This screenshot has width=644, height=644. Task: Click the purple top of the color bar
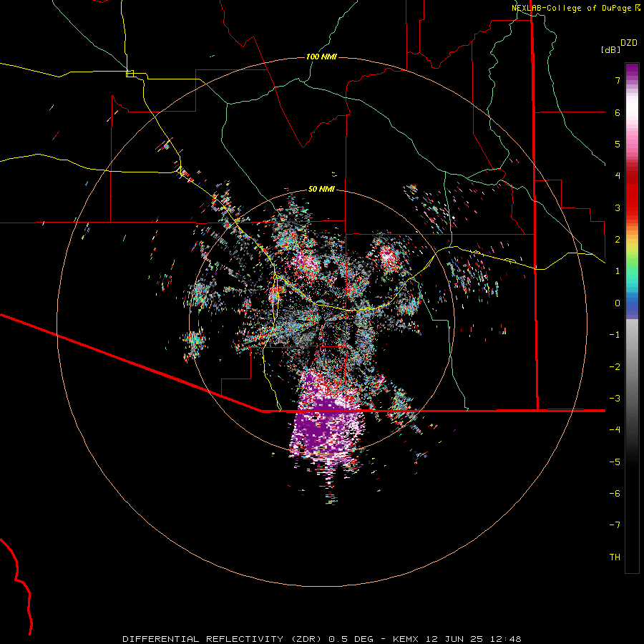[632, 70]
